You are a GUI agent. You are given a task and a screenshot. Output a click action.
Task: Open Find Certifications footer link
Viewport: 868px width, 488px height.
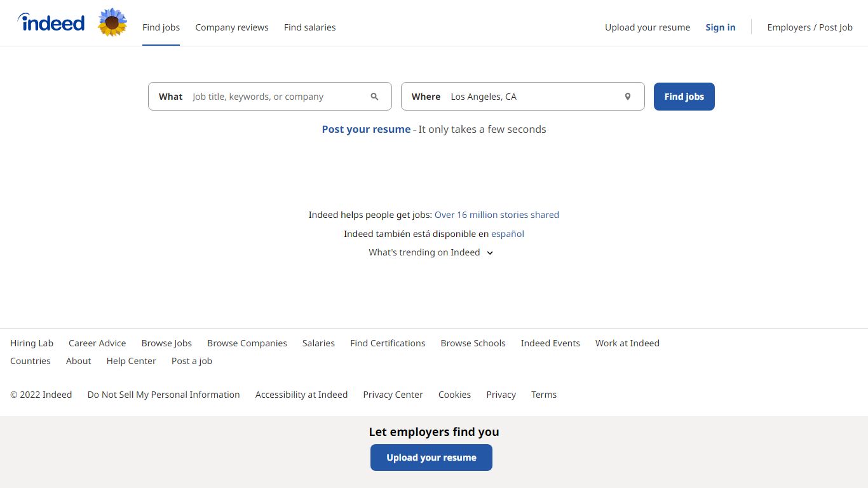pos(388,343)
